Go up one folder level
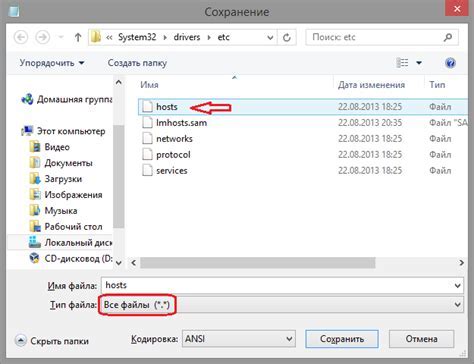Screen dimensions: 474x364 [x=78, y=37]
